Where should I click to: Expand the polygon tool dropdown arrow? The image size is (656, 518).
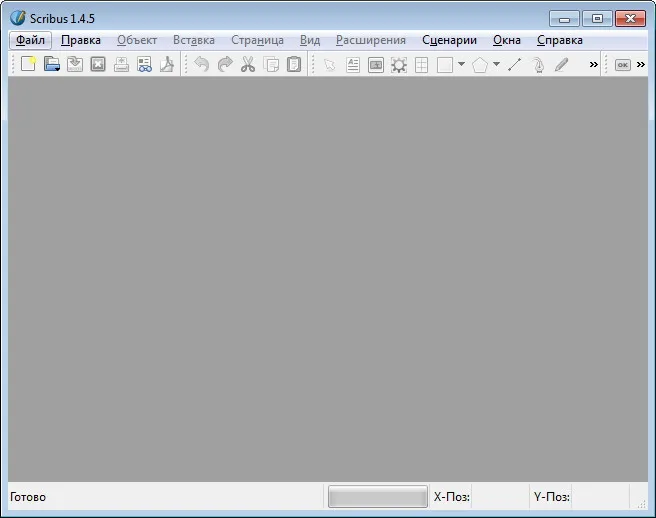496,64
